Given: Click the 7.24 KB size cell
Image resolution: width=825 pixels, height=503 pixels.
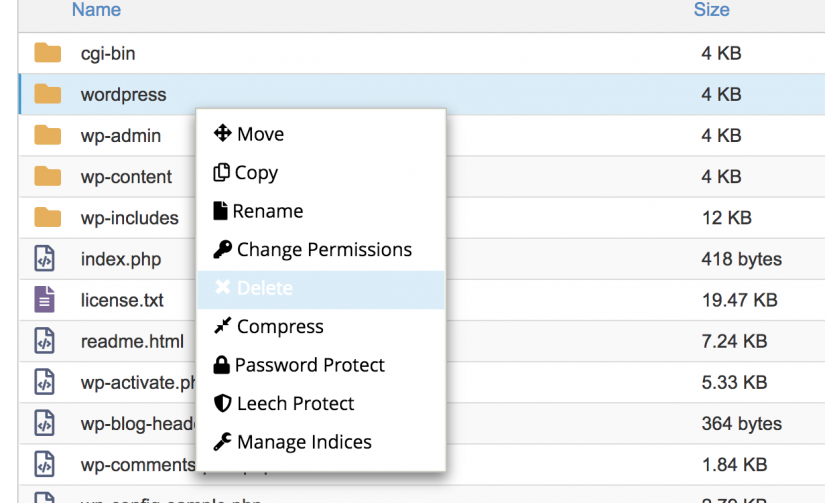Looking at the screenshot, I should 734,341.
